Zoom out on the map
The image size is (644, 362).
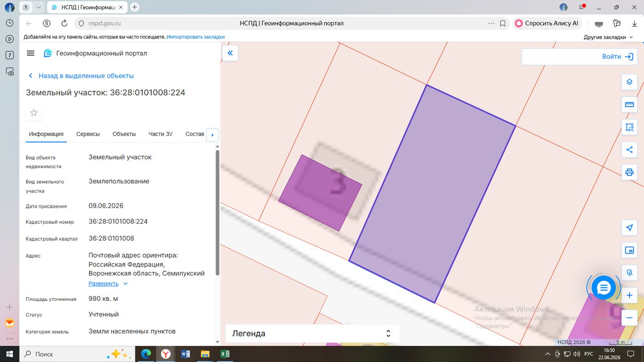click(629, 318)
